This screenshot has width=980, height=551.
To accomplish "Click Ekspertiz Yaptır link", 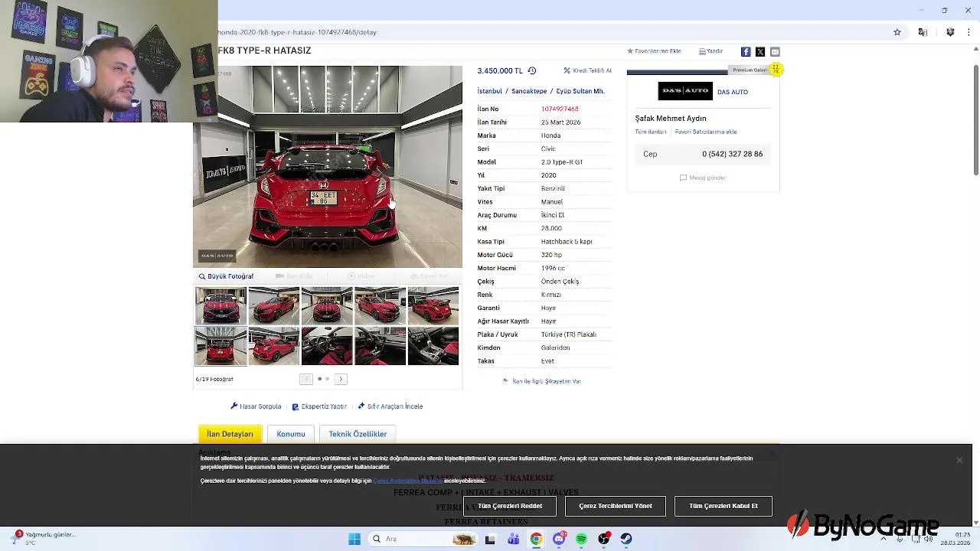I will click(x=319, y=406).
